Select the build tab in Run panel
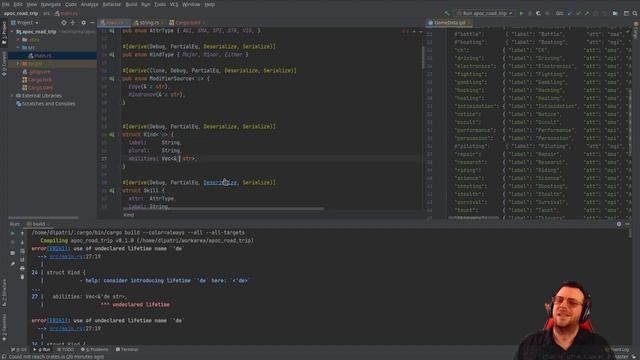The image size is (640, 360). point(38,224)
